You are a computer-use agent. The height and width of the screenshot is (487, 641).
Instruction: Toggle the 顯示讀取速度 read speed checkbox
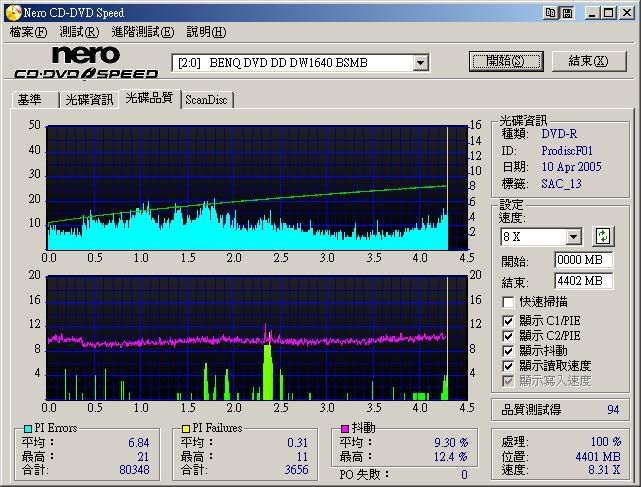coord(510,366)
